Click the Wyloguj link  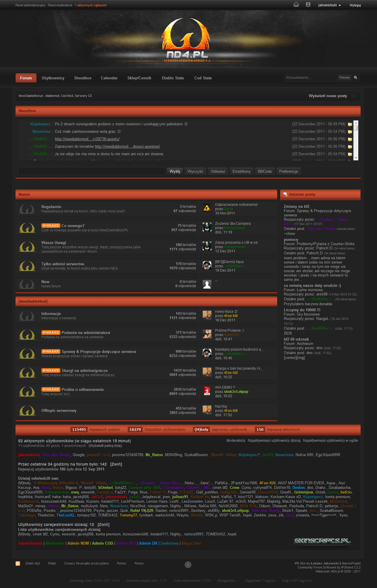click(355, 5)
